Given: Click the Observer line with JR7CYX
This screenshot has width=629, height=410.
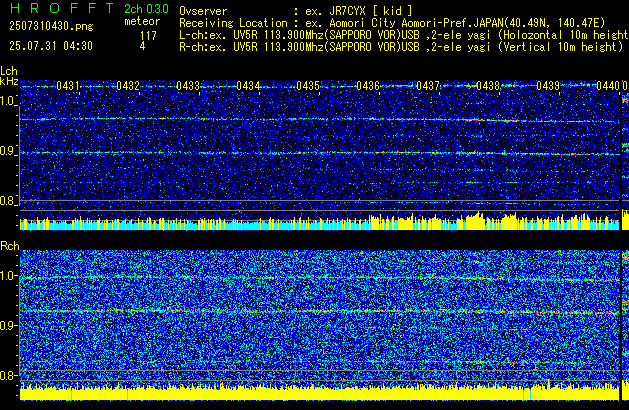Looking at the screenshot, I should point(296,11).
